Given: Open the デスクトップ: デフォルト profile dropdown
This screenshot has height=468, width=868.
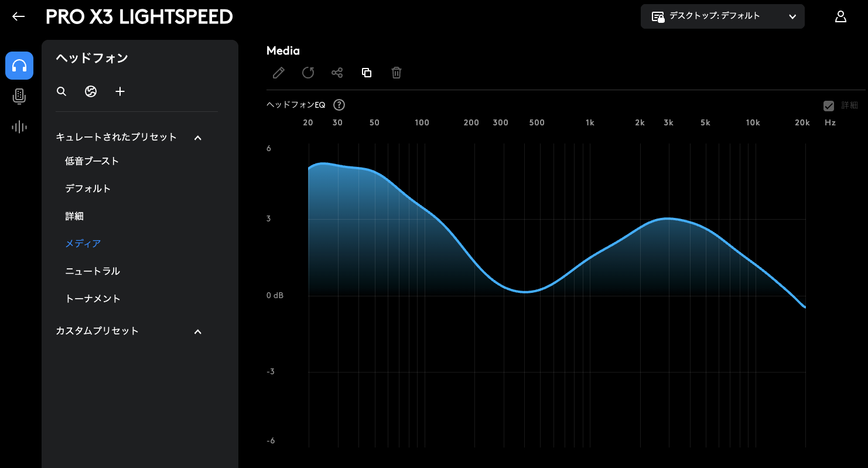Looking at the screenshot, I should point(723,16).
